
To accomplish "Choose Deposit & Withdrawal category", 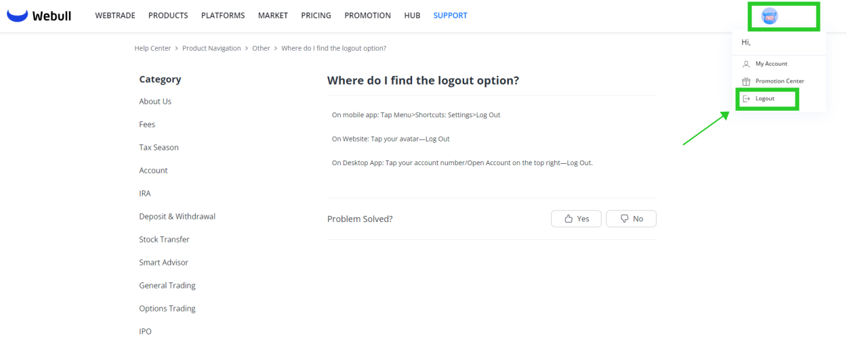I will click(x=177, y=217).
